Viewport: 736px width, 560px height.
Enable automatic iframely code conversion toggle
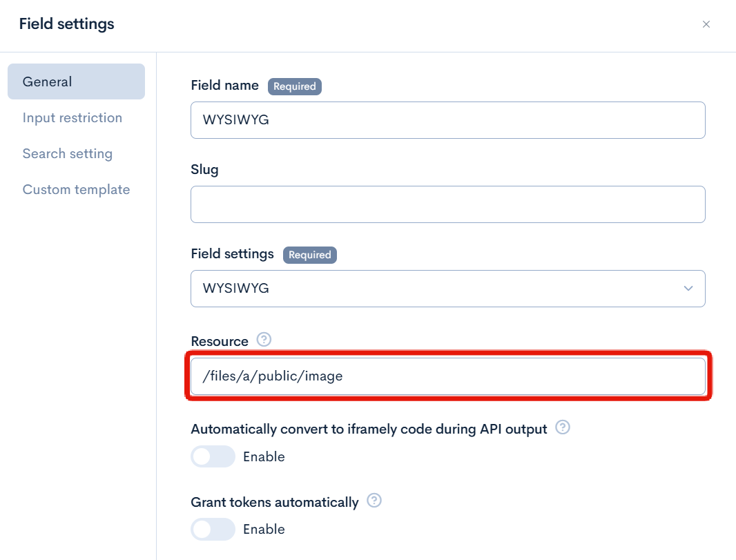pyautogui.click(x=213, y=456)
